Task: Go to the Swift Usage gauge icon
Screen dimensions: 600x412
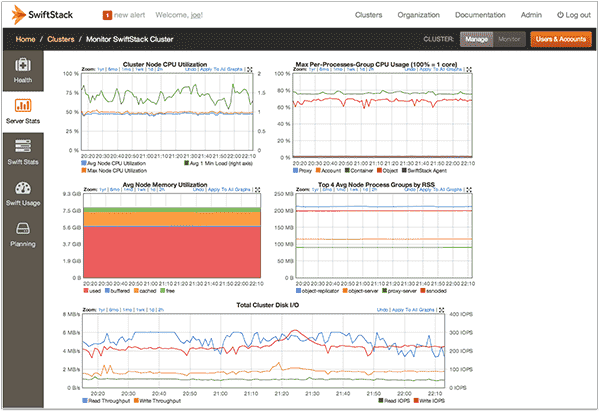Action: (23, 188)
